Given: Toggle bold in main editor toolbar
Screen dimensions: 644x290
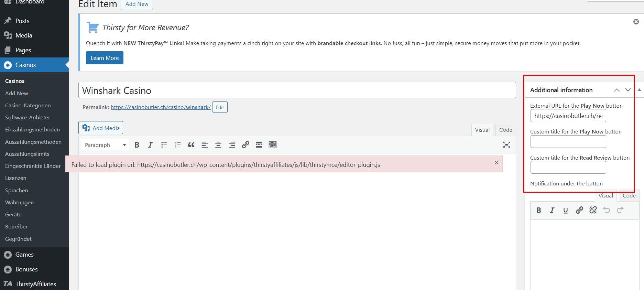Looking at the screenshot, I should 137,145.
